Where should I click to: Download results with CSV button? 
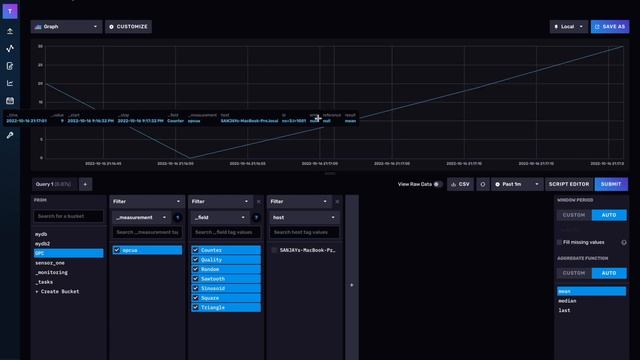pyautogui.click(x=460, y=184)
